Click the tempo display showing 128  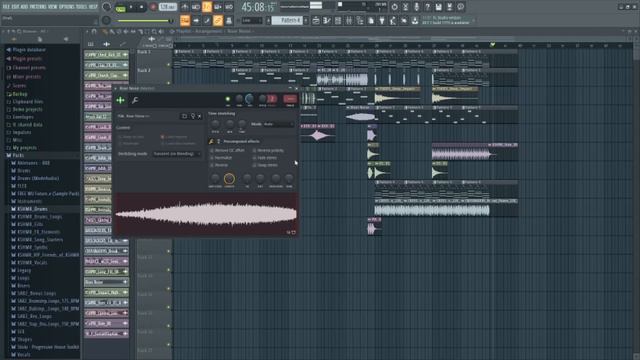(168, 7)
